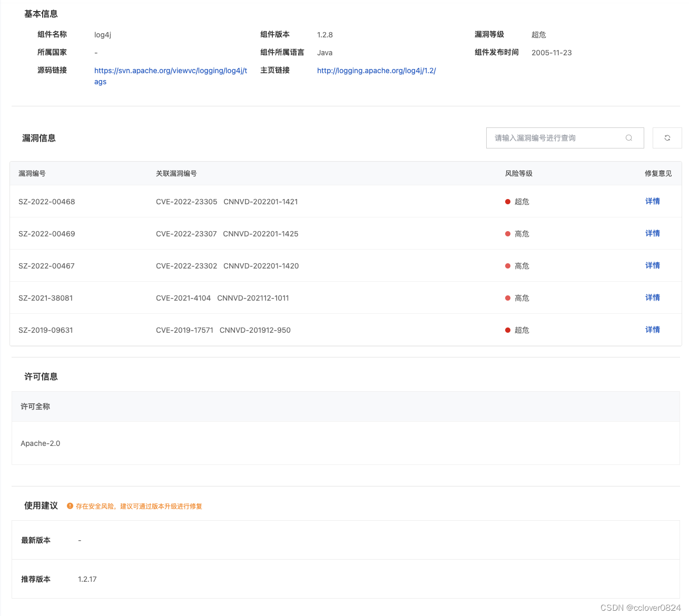Click the component name value log4j
Viewport: 689px width, 616px height.
(103, 35)
